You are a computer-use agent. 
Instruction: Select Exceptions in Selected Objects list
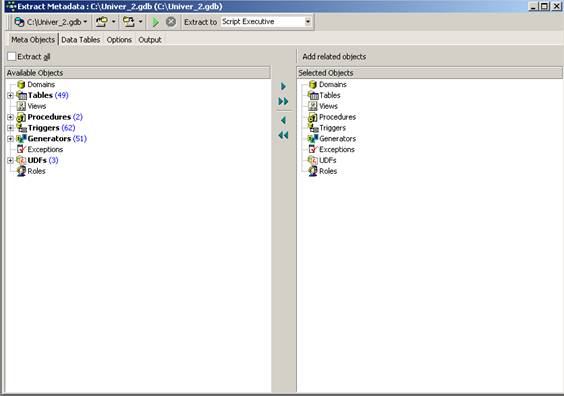click(337, 149)
